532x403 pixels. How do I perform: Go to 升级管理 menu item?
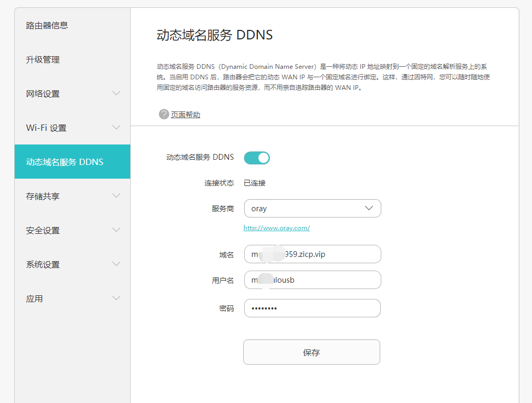43,59
